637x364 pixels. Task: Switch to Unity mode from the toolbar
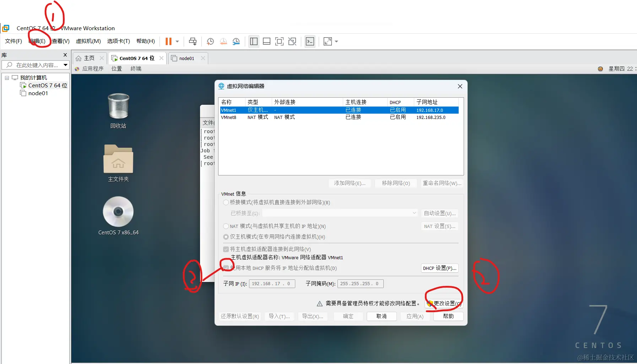[292, 42]
